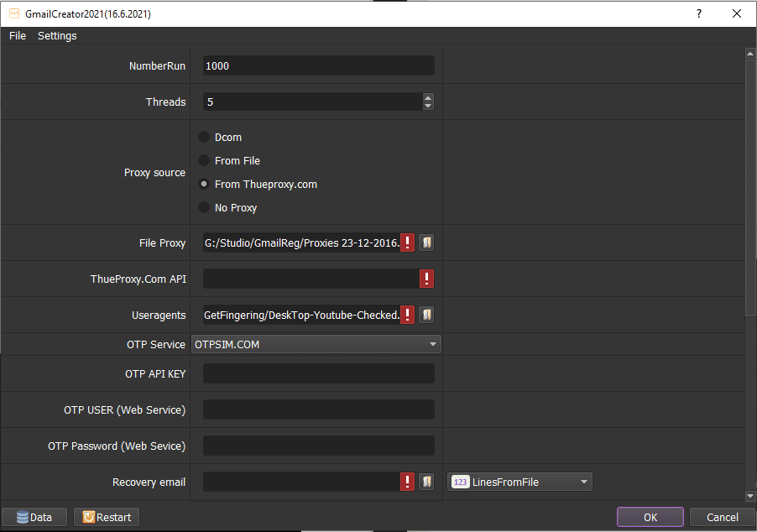Select the Dcom proxy source option
The image size is (757, 532).
coord(204,137)
